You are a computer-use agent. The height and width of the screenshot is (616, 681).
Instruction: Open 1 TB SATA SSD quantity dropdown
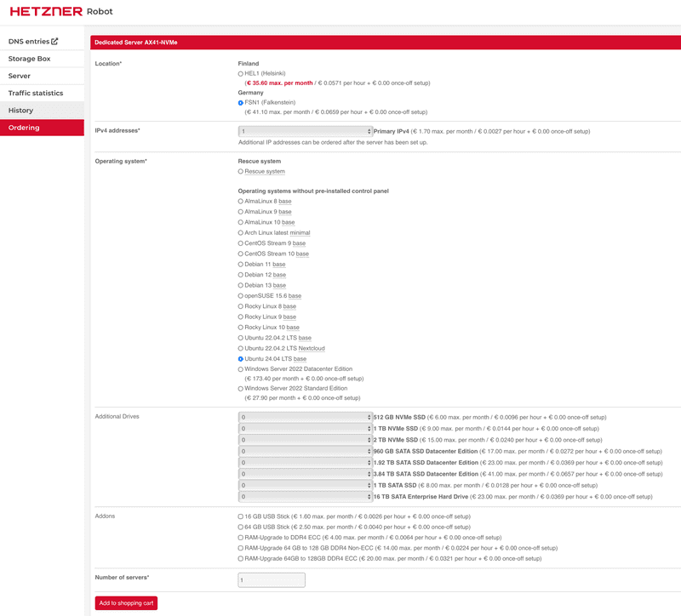tap(305, 485)
